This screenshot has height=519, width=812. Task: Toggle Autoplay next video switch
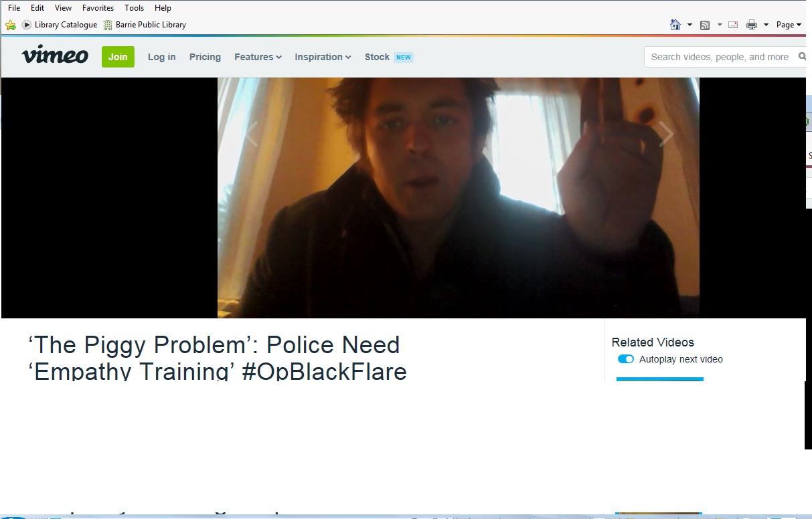(x=626, y=359)
